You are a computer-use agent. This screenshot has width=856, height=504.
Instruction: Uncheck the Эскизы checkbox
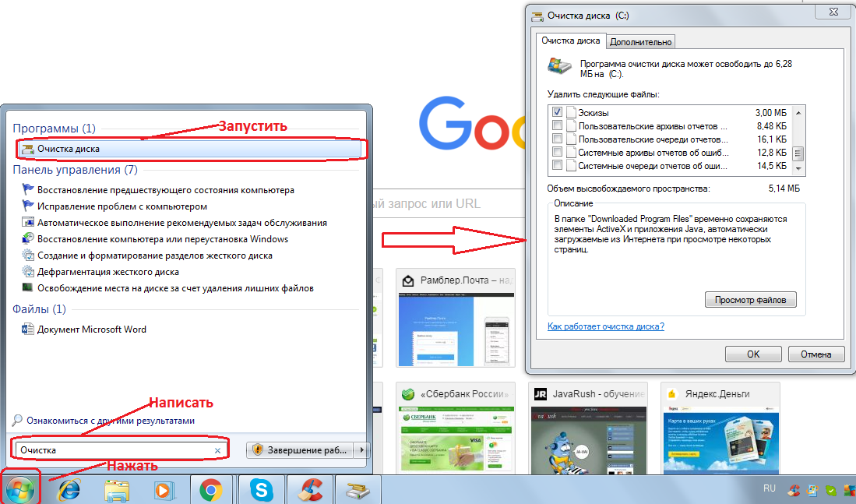click(557, 113)
